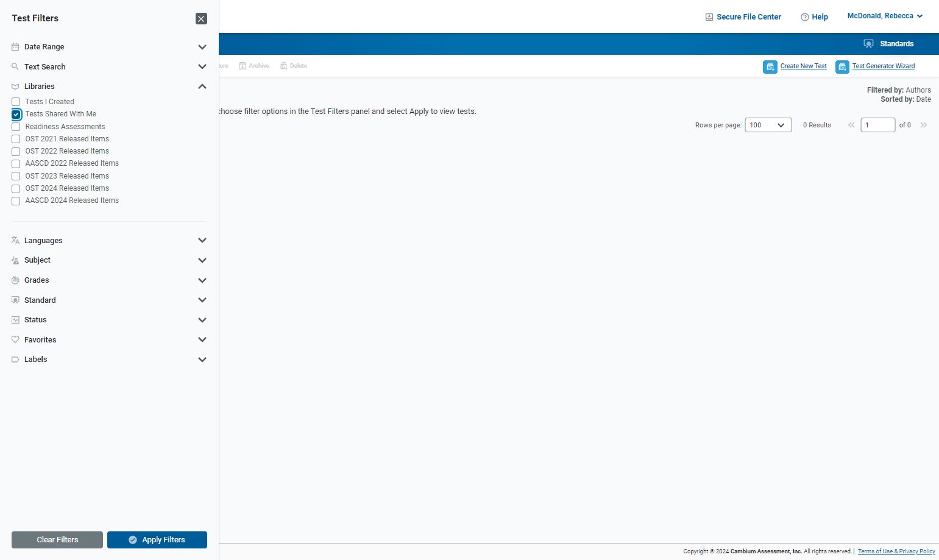Click the Labels tag icon
The height and width of the screenshot is (560, 939).
click(x=15, y=360)
